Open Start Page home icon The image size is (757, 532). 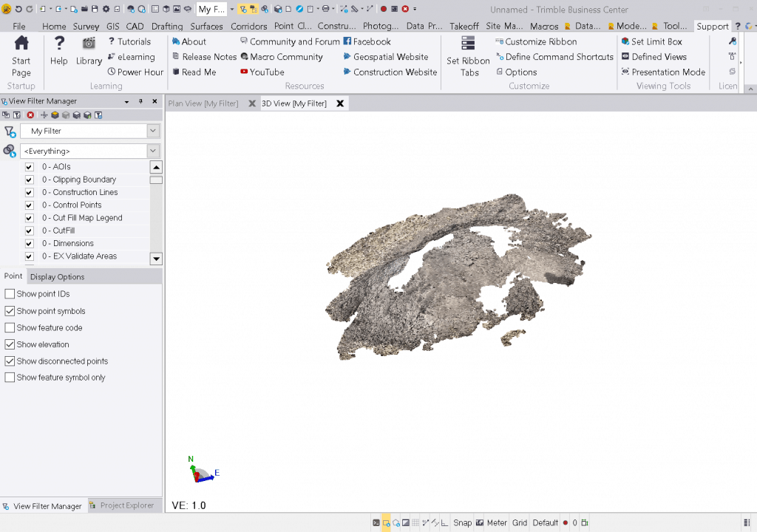(x=21, y=44)
